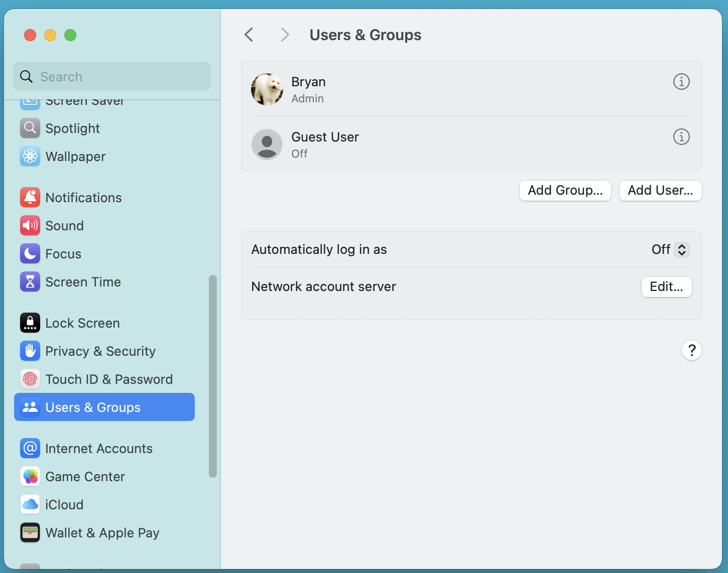Image resolution: width=728 pixels, height=573 pixels.
Task: Click the Touch ID fingerprint icon
Action: (x=30, y=379)
